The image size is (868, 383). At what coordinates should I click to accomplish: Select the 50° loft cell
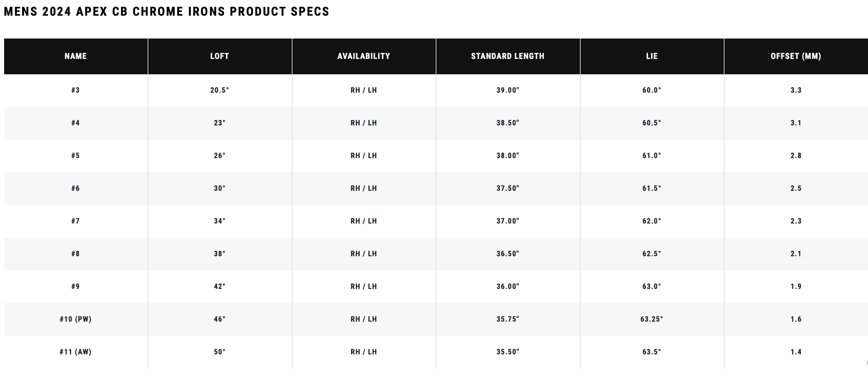tap(220, 352)
